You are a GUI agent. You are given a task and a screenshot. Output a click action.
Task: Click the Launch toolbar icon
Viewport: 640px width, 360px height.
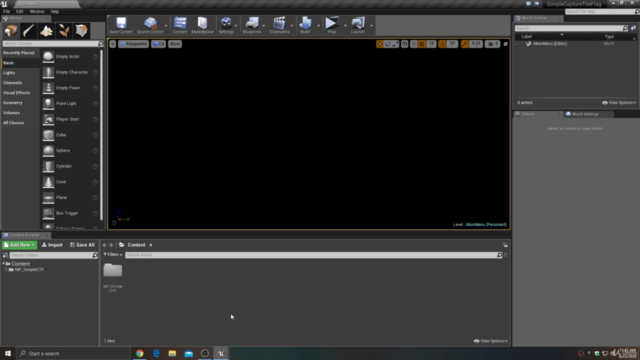pyautogui.click(x=358, y=25)
